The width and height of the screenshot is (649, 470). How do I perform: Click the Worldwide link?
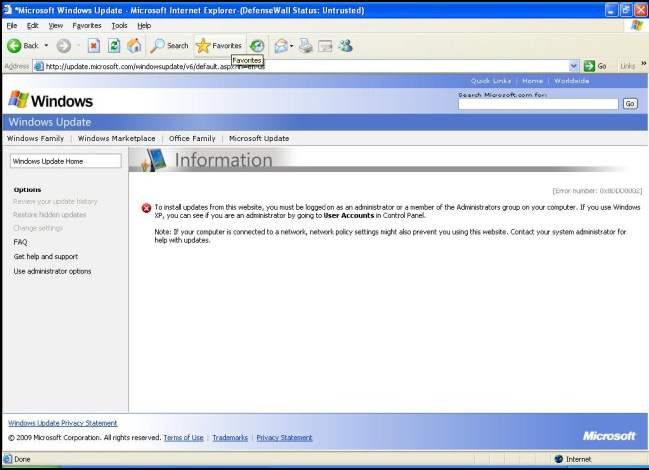tap(572, 81)
